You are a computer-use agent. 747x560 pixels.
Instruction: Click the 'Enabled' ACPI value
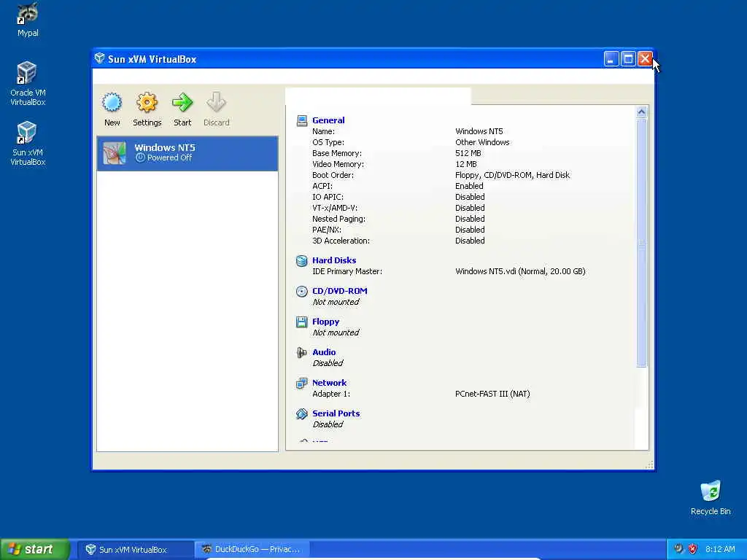469,186
